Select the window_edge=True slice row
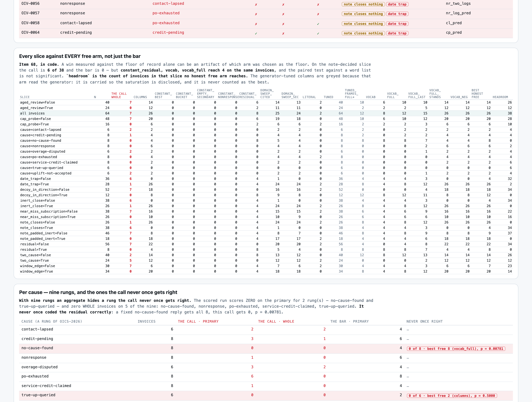The height and width of the screenshot is (402, 532). click(x=266, y=271)
